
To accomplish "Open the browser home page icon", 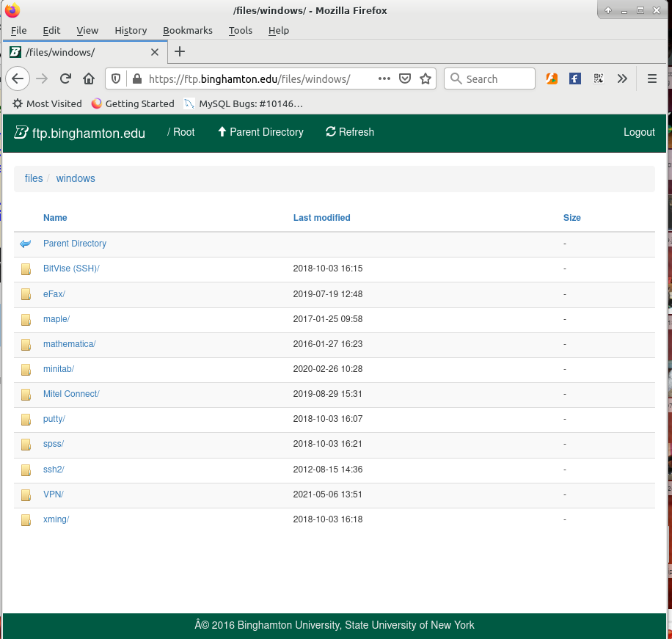I will click(x=89, y=78).
